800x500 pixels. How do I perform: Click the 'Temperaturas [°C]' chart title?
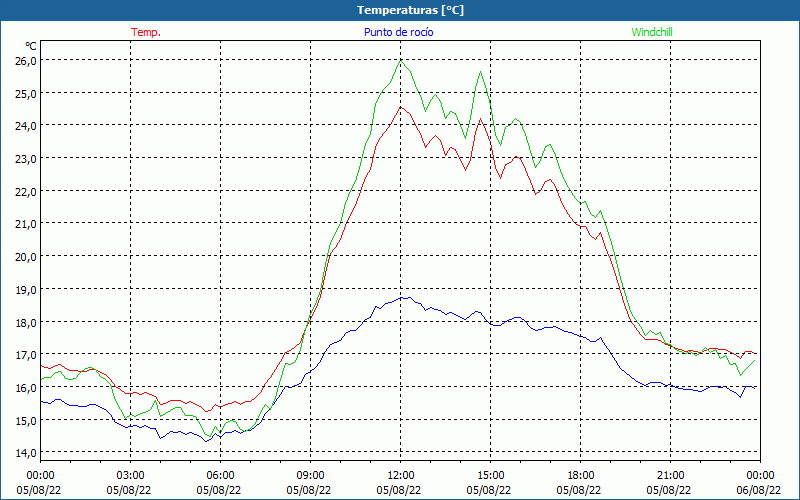click(x=410, y=10)
